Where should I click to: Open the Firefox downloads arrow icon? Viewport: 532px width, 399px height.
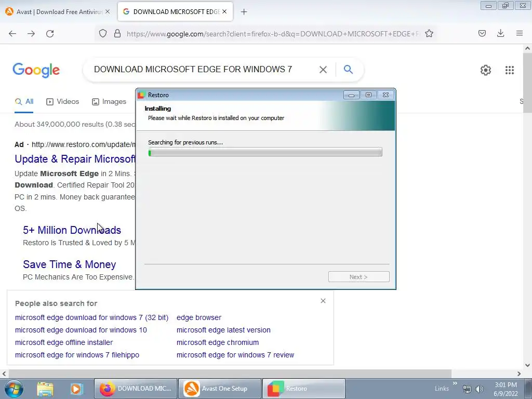(x=500, y=33)
